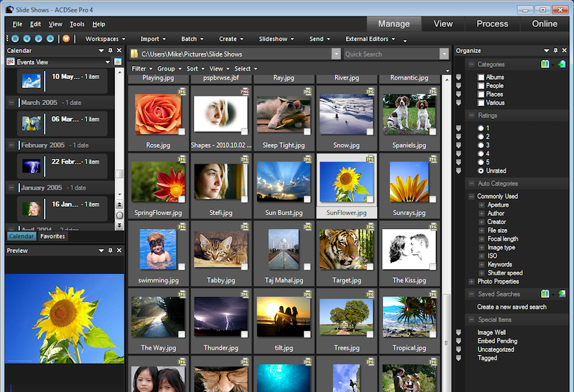Viewport: 574px width, 392px height.
Task: Click the Home navigation icon in toolbar
Action: tap(15, 39)
